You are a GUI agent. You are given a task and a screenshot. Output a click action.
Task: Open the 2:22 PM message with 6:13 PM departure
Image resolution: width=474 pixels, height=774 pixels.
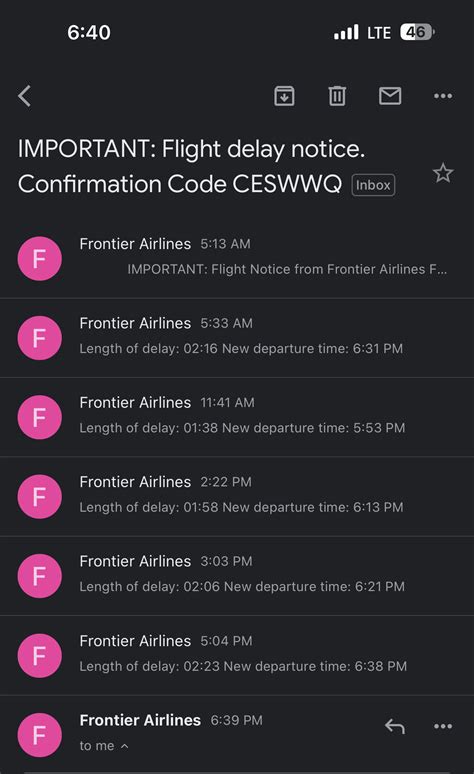click(x=237, y=497)
